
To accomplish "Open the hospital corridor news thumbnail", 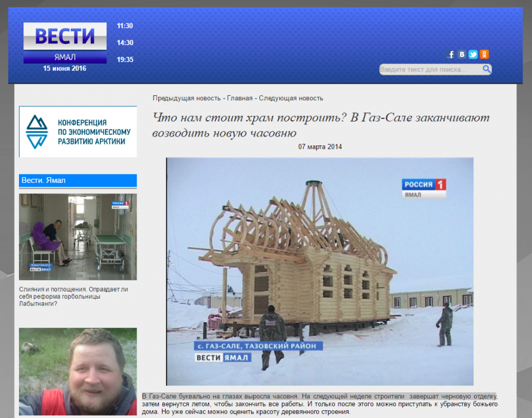I will pos(78,237).
